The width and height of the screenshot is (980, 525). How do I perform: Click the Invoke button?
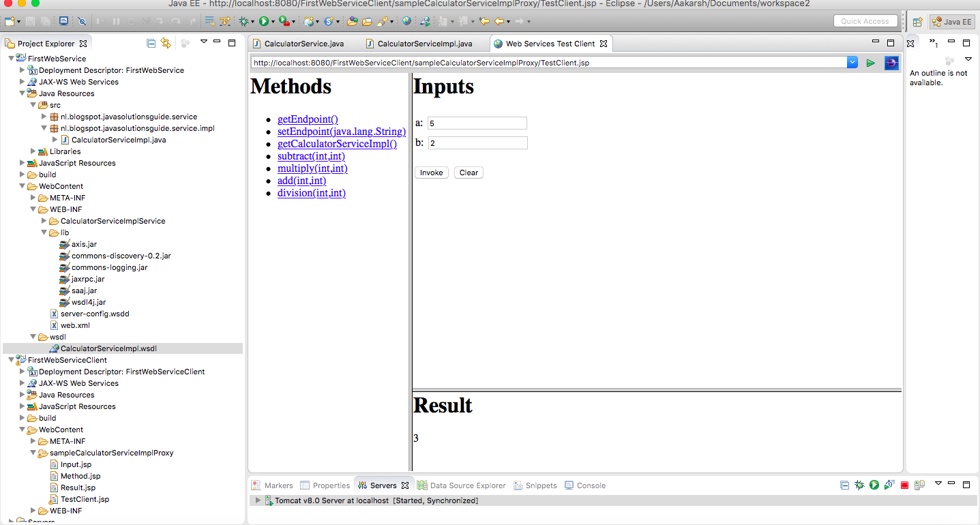[432, 172]
